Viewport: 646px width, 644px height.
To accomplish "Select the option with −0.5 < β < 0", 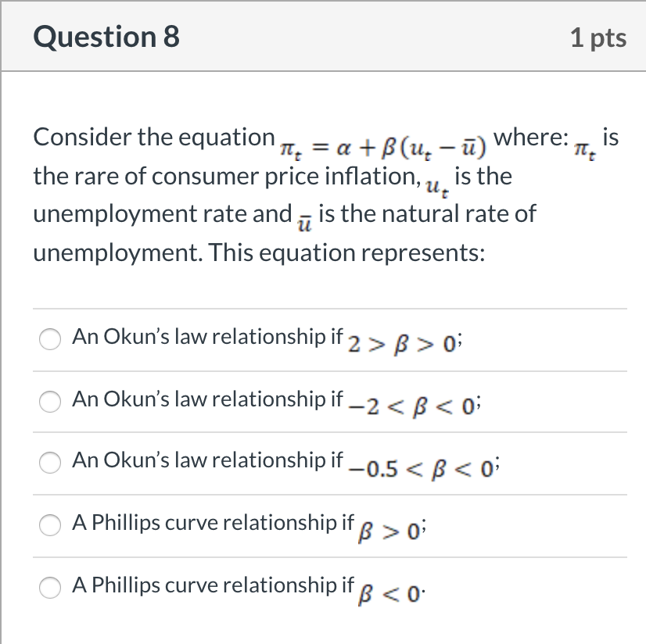I will [x=50, y=463].
